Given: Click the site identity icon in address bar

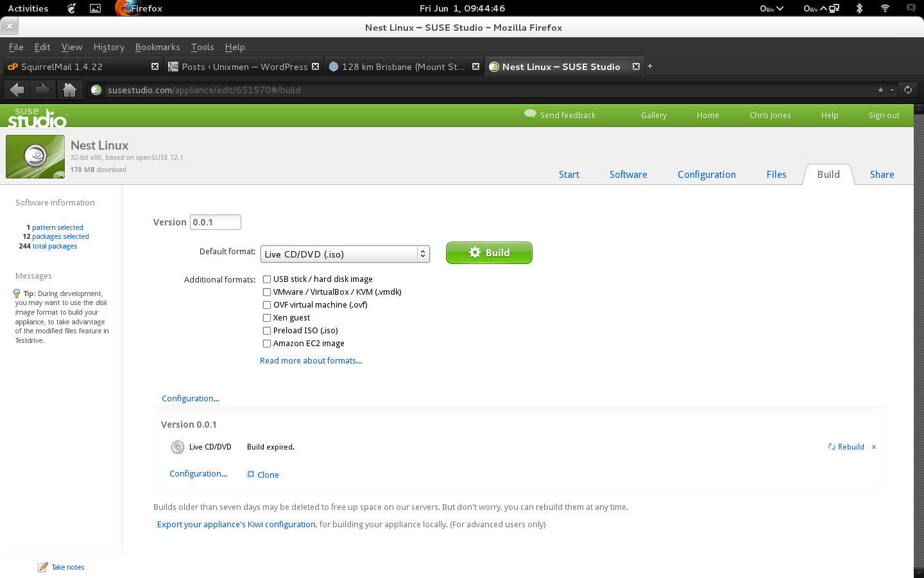Looking at the screenshot, I should 96,90.
